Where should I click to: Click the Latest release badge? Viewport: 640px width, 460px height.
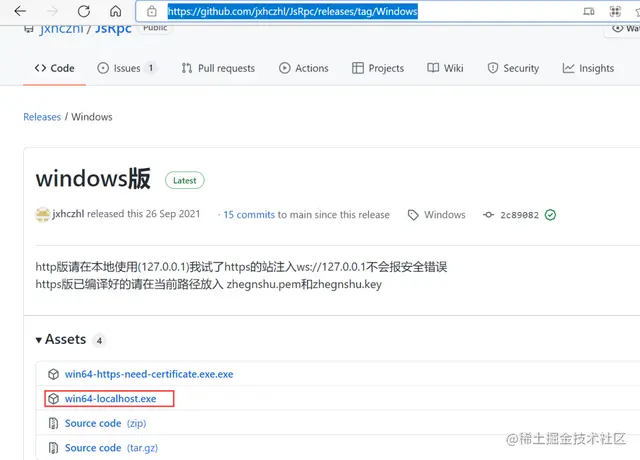coord(184,180)
